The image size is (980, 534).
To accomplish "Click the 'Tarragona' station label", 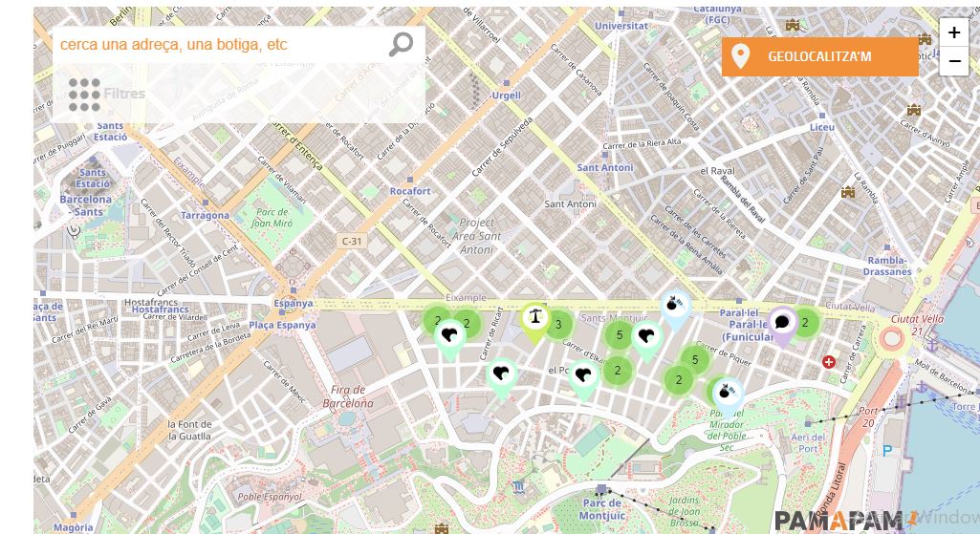I will pos(205,216).
